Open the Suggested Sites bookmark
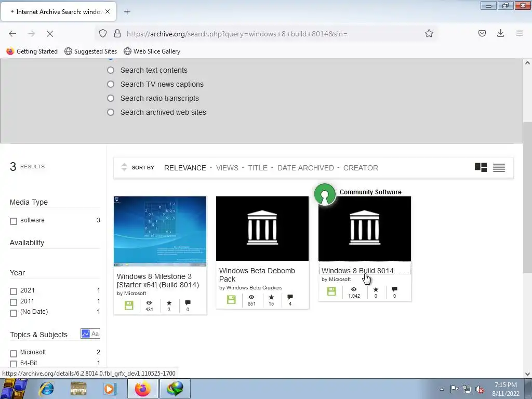The width and height of the screenshot is (532, 399). [90, 51]
